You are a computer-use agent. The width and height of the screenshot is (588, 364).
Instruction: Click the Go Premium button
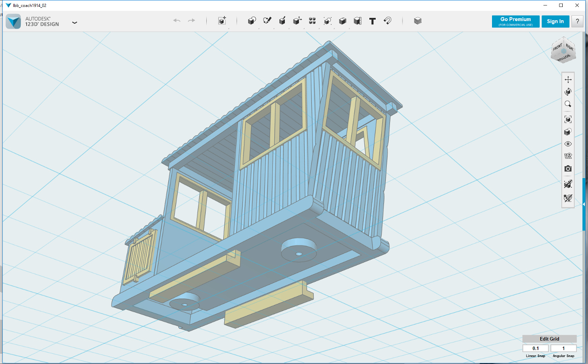point(515,21)
